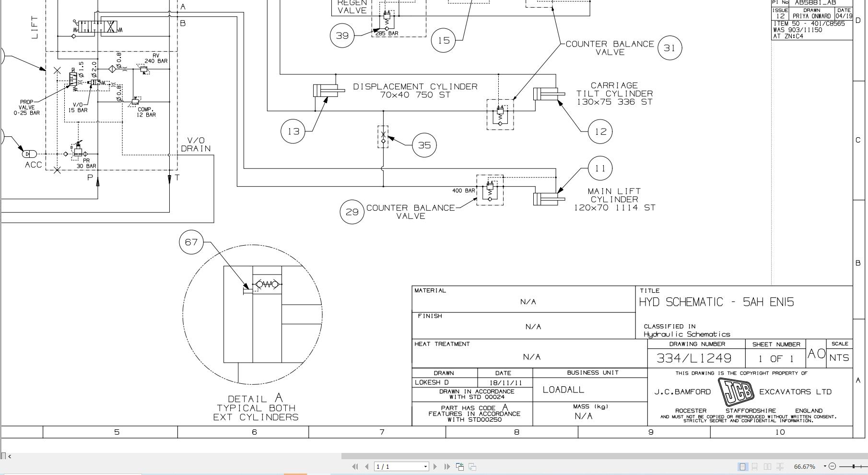Click balloon number 31

(669, 48)
